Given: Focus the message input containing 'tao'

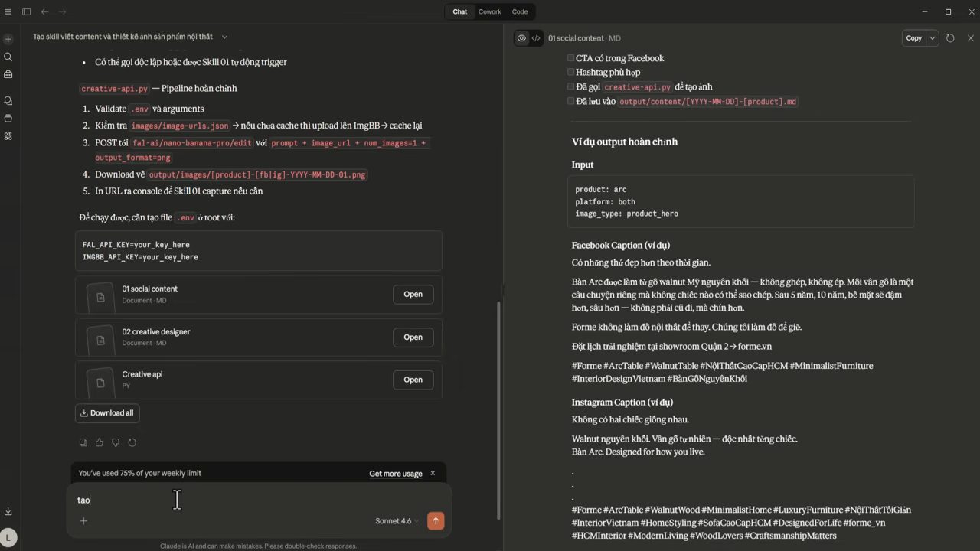Looking at the screenshot, I should point(259,500).
